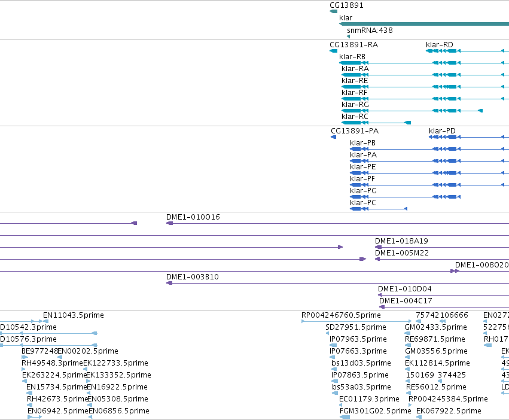Image resolution: width=509 pixels, height=420 pixels.
Task: Click the DME1-005M22 clone label
Action: tap(402, 253)
